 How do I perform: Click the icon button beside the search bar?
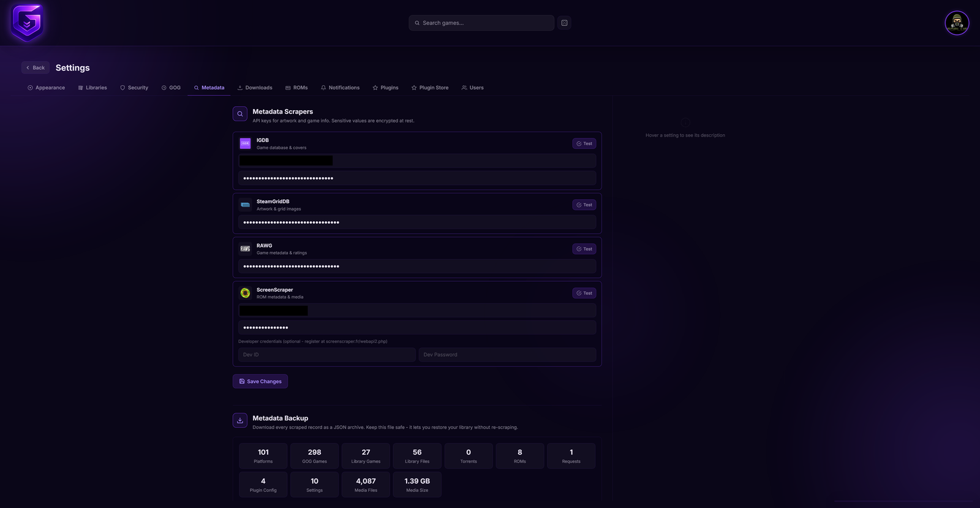(x=564, y=23)
